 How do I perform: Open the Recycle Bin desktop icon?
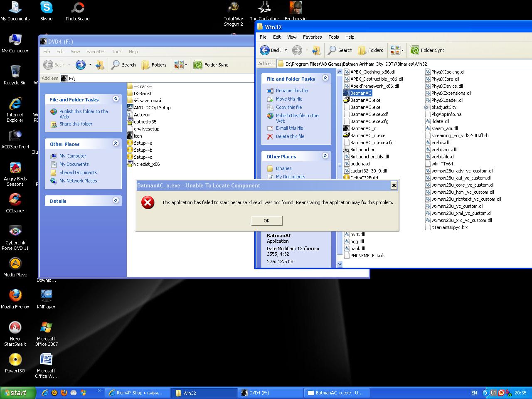(15, 75)
